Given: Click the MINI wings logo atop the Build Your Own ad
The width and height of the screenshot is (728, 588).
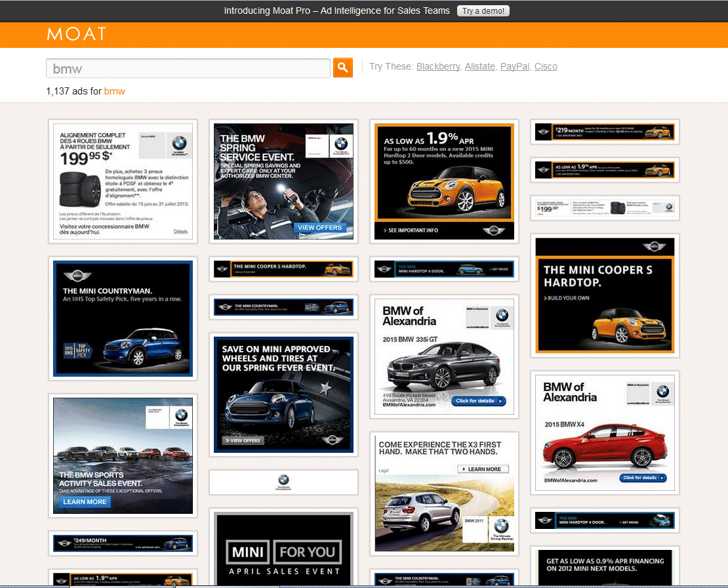Looking at the screenshot, I should click(654, 246).
